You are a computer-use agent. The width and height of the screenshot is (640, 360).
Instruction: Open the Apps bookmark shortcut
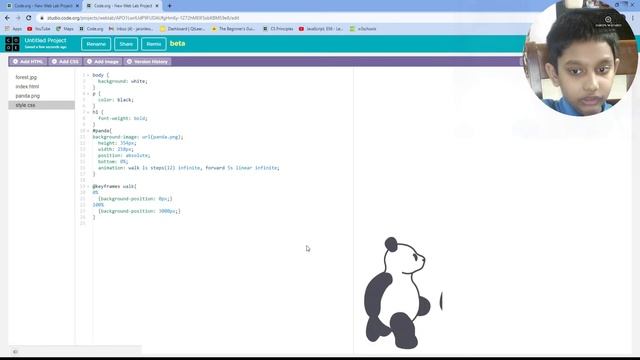pyautogui.click(x=13, y=29)
